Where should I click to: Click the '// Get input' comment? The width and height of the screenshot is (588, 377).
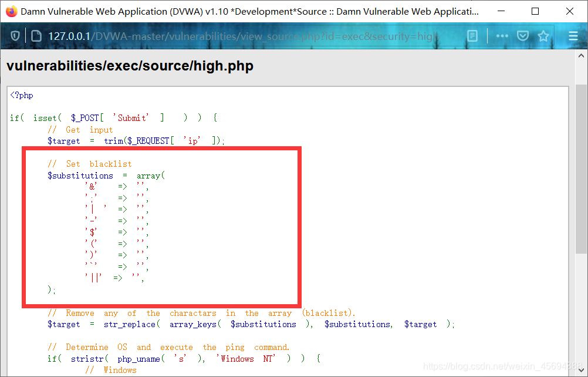click(80, 130)
